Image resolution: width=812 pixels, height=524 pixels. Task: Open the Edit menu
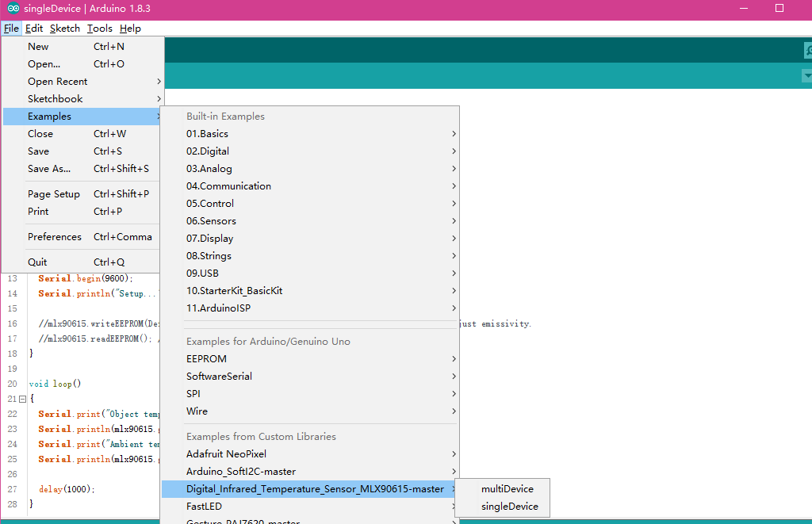(x=34, y=29)
